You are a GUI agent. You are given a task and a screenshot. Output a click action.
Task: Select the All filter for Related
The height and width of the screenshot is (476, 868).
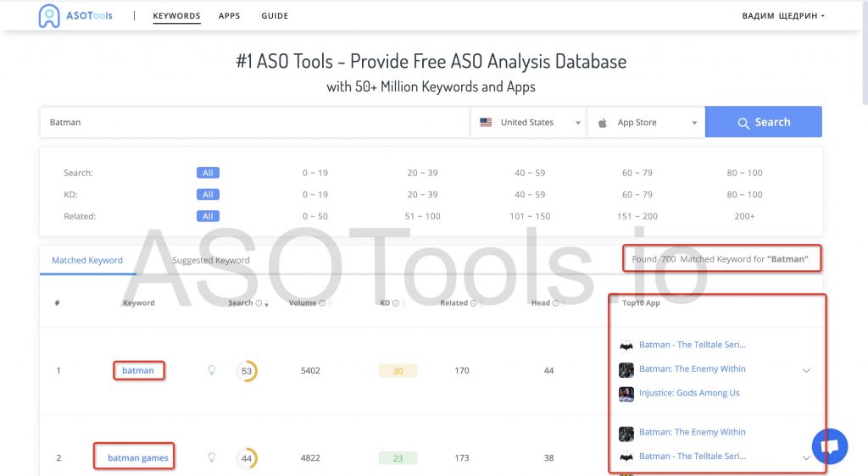click(x=208, y=216)
